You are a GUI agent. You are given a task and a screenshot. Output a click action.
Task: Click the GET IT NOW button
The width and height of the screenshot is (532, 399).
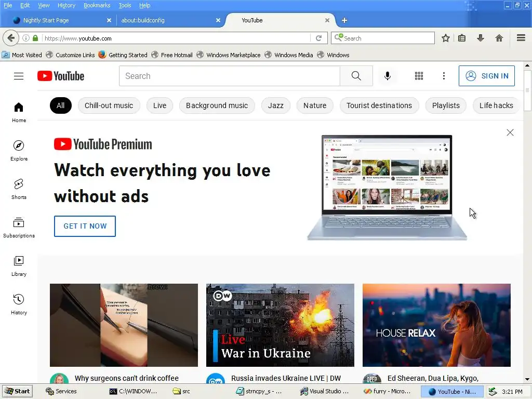tap(85, 226)
